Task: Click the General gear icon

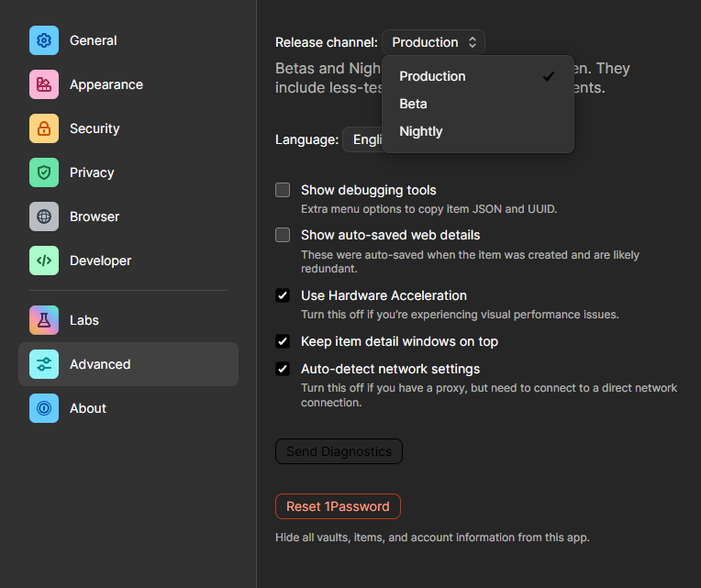Action: 44,40
